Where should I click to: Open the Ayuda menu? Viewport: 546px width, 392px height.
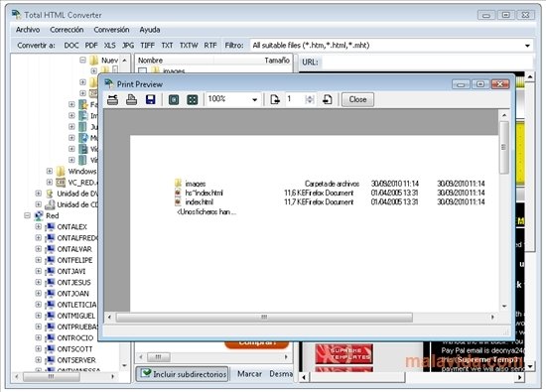coord(150,30)
